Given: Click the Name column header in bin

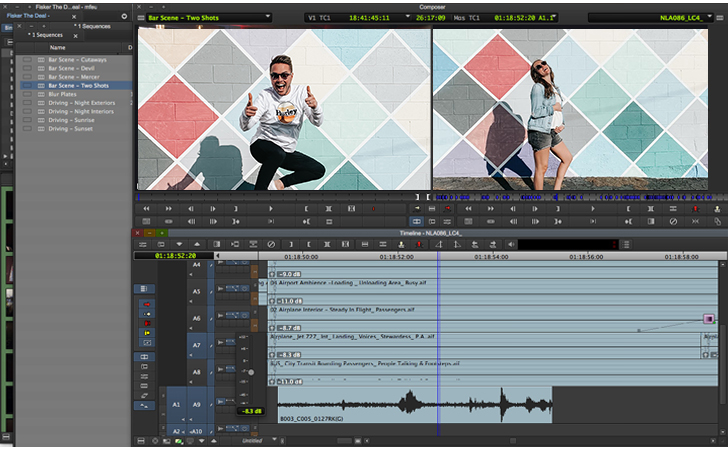Looking at the screenshot, I should tap(58, 48).
